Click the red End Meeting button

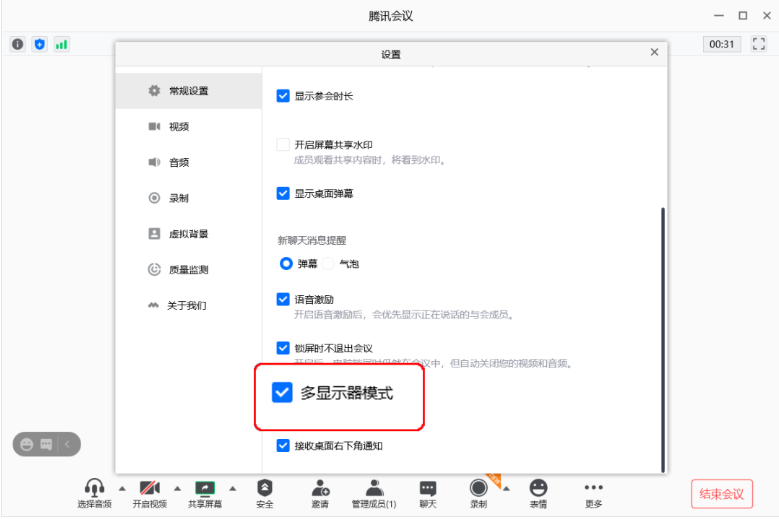(x=721, y=494)
